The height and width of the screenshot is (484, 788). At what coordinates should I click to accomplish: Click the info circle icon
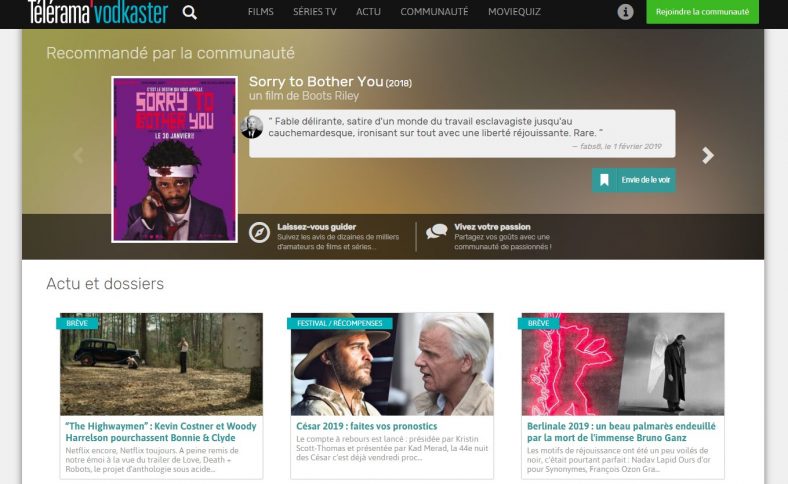[625, 12]
